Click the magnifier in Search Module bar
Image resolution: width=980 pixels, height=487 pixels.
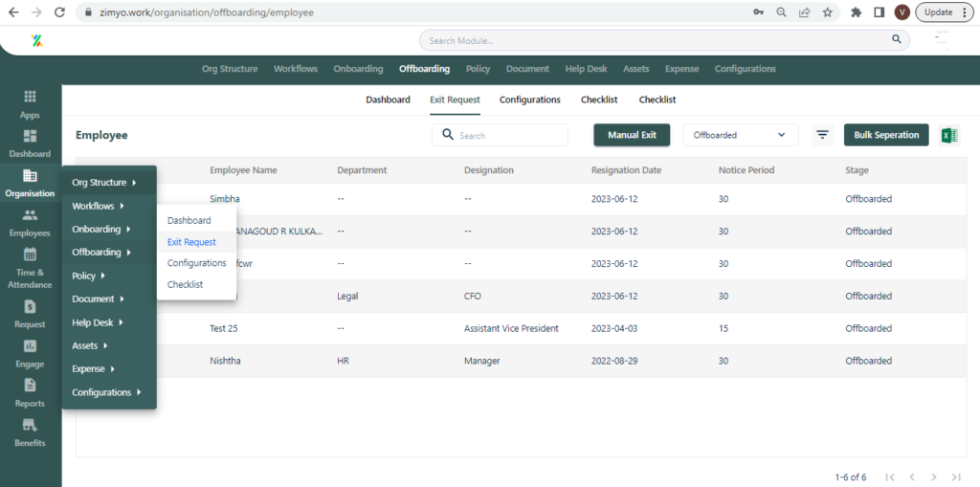point(896,39)
